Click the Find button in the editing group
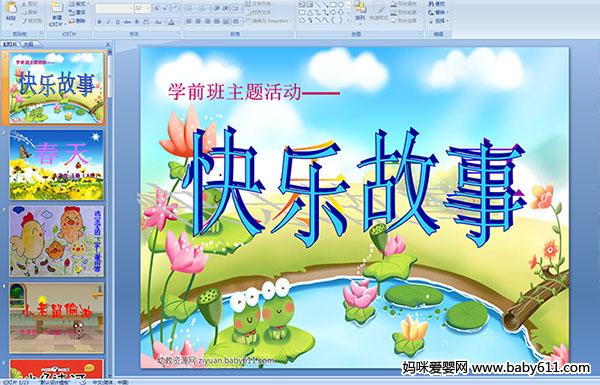600x385 pixels. point(437,4)
